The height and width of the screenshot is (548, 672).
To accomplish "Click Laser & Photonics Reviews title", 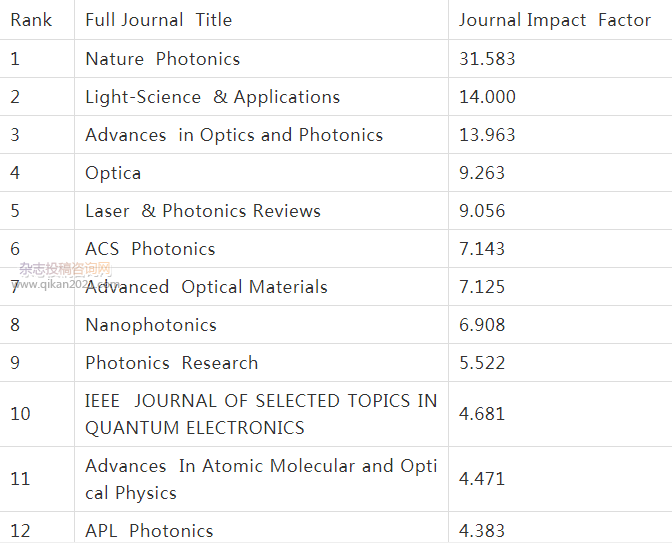I will (203, 211).
